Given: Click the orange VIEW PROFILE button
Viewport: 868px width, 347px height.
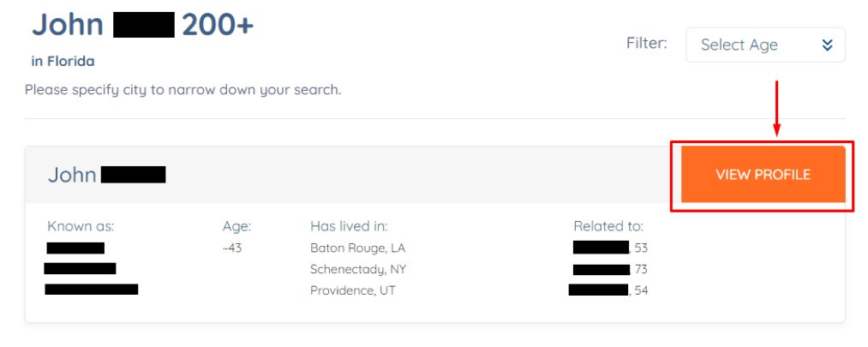Looking at the screenshot, I should pyautogui.click(x=763, y=175).
